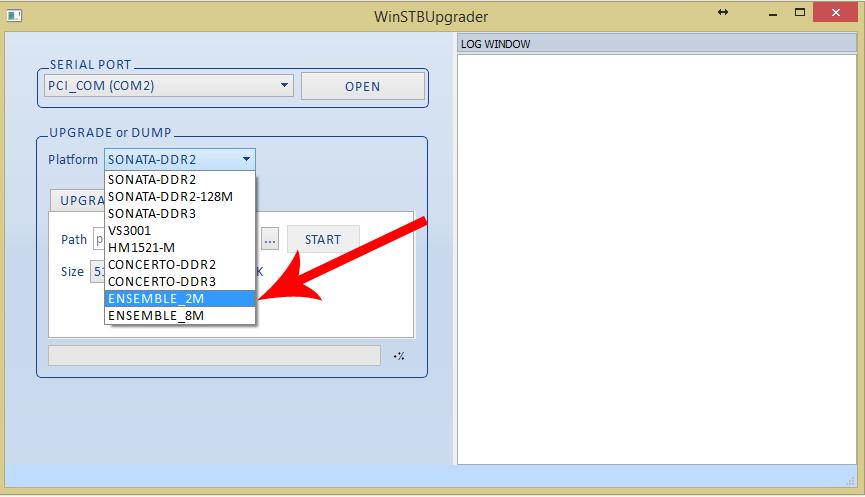The image size is (865, 497).
Task: Select CONCERTO-DDR3 platform option
Action: [x=180, y=282]
